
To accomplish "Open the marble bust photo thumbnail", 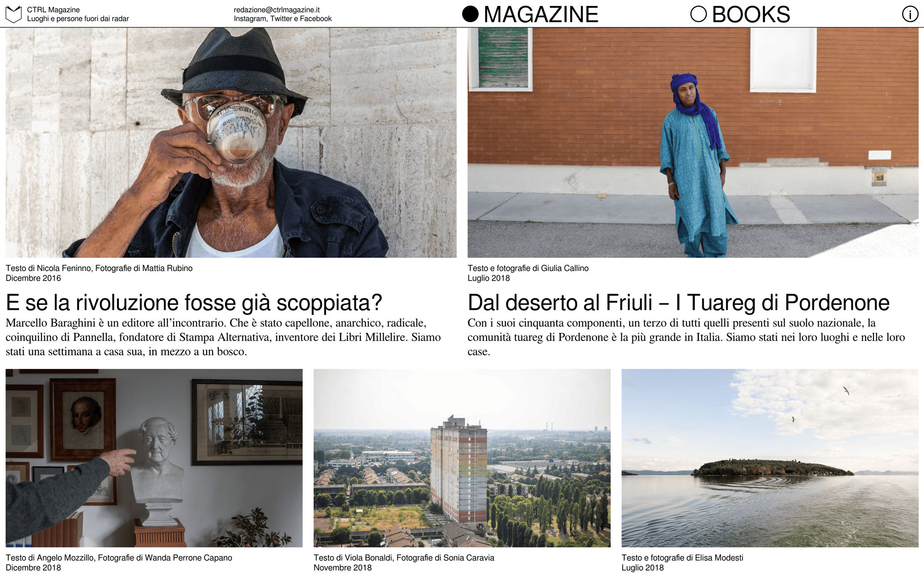I will [154, 458].
